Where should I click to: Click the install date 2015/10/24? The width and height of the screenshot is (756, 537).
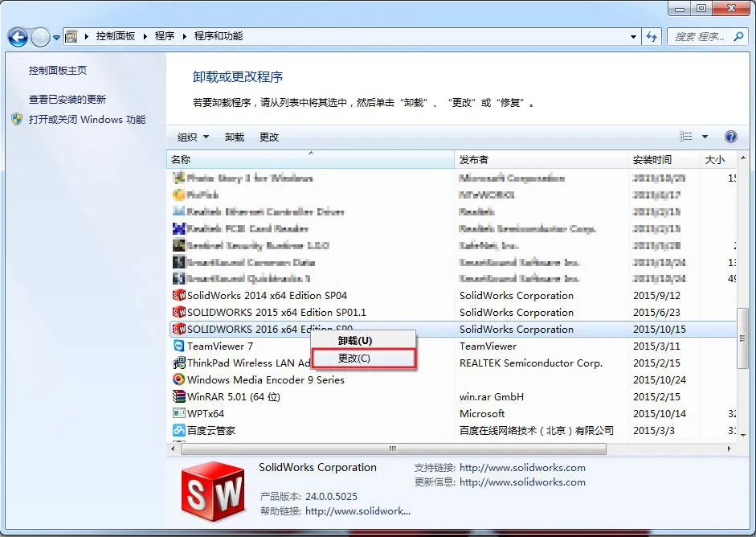[x=659, y=379]
